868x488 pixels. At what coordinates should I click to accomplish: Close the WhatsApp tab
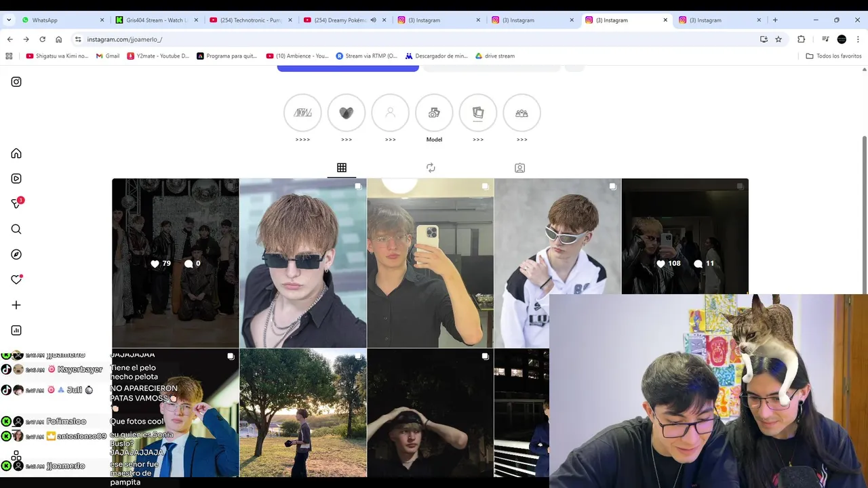102,20
